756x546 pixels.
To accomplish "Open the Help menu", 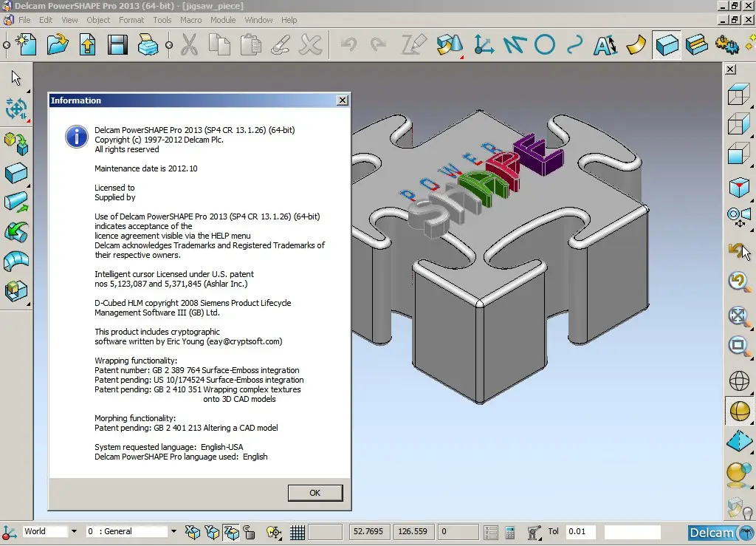I will click(289, 20).
